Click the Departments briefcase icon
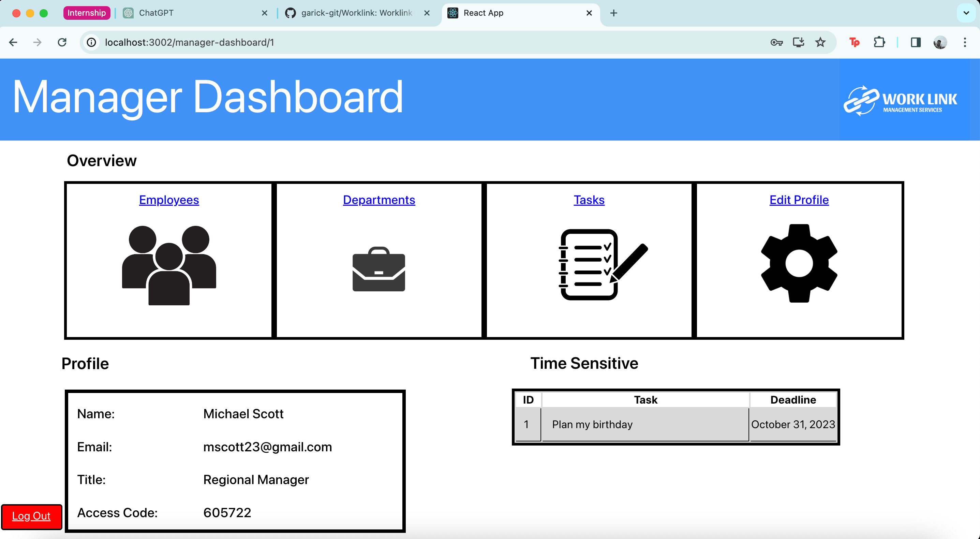This screenshot has width=980, height=539. pyautogui.click(x=378, y=269)
